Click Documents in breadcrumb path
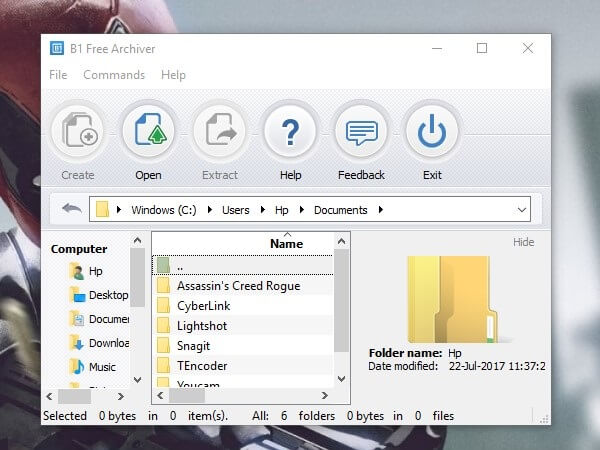 point(341,210)
